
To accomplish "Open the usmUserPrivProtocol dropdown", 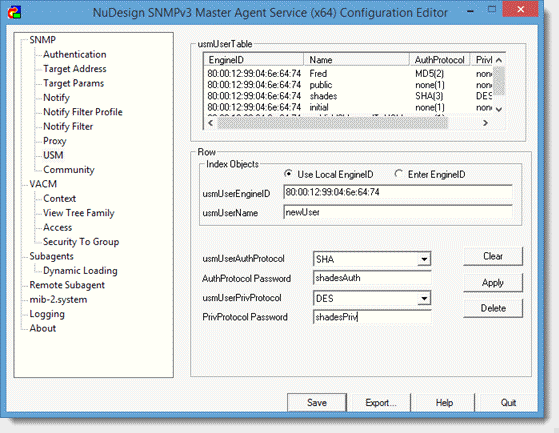I will pyautogui.click(x=424, y=298).
